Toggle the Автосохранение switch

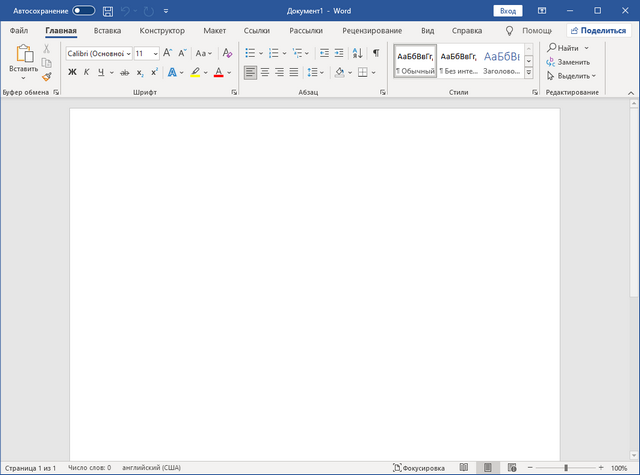(x=84, y=10)
